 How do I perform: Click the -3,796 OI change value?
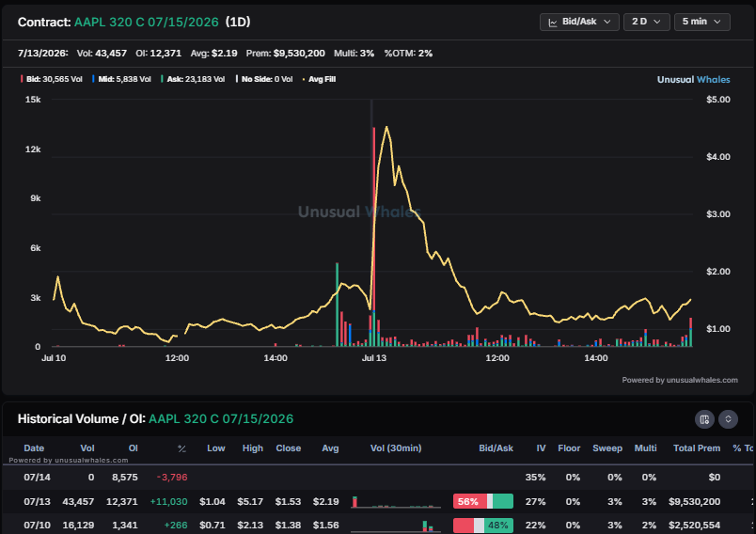click(x=172, y=478)
